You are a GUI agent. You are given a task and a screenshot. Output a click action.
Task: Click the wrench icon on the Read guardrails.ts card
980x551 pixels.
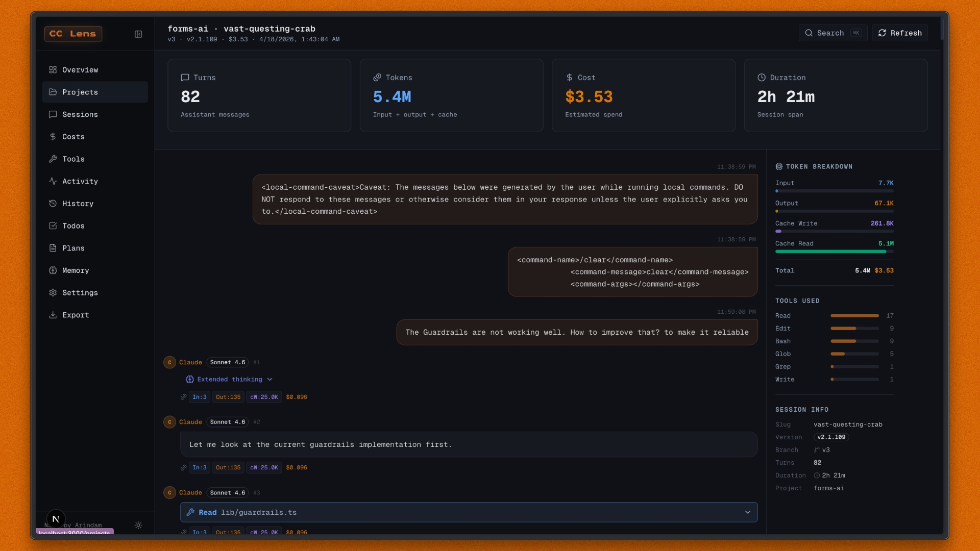tap(191, 512)
